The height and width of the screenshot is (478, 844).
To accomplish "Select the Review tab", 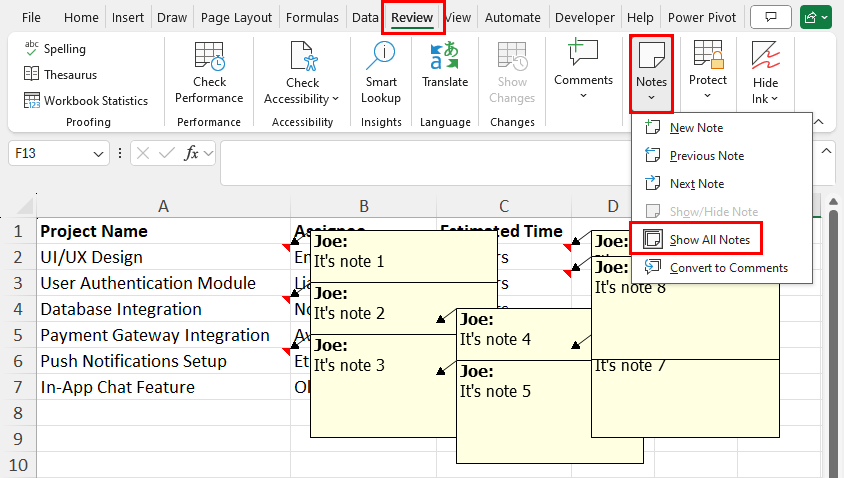I will (x=412, y=18).
